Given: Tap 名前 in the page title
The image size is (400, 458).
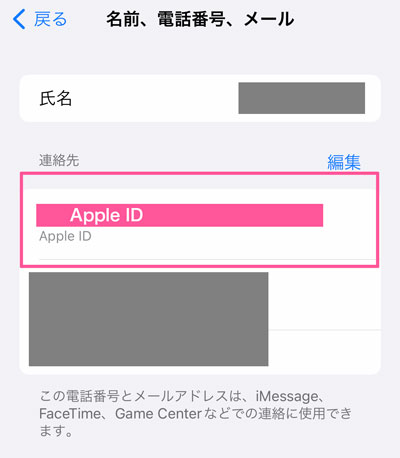Looking at the screenshot, I should click(x=123, y=19).
